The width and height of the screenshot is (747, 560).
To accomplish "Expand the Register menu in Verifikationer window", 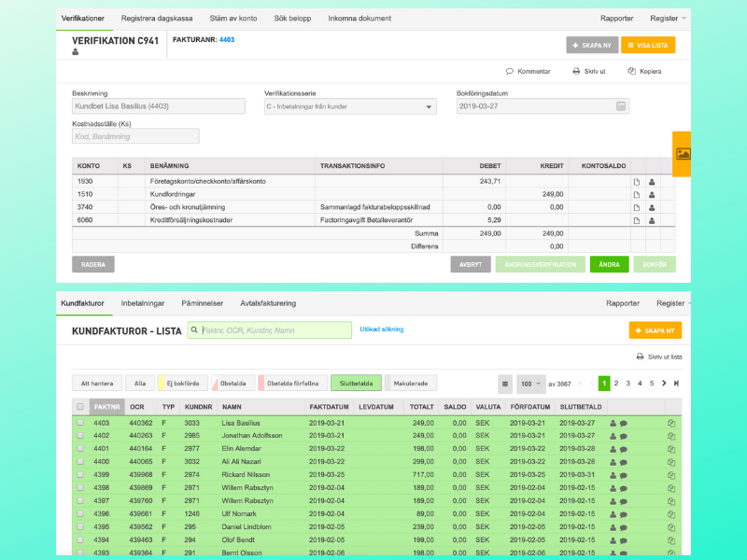I will 668,18.
